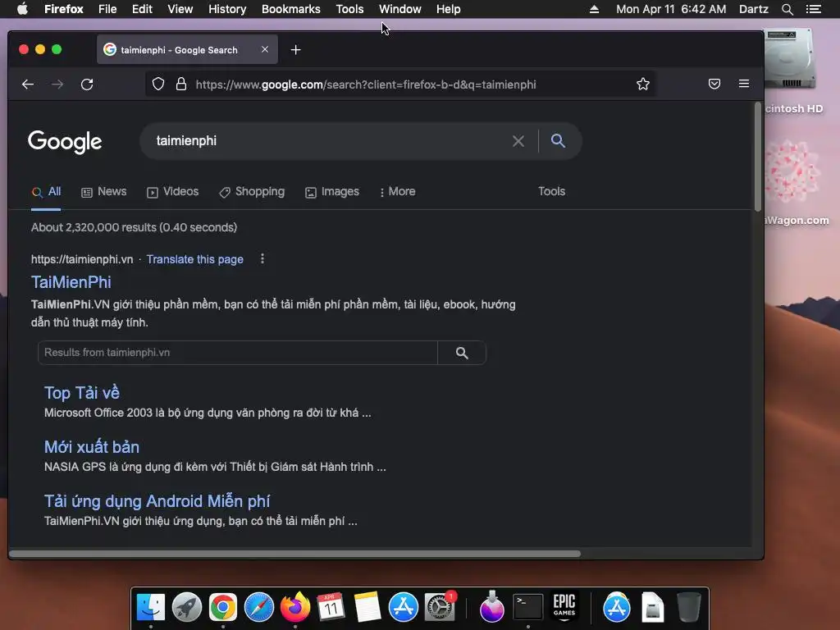Open Launchpad rocket in the dock
This screenshot has height=630, width=840.
tap(186, 608)
